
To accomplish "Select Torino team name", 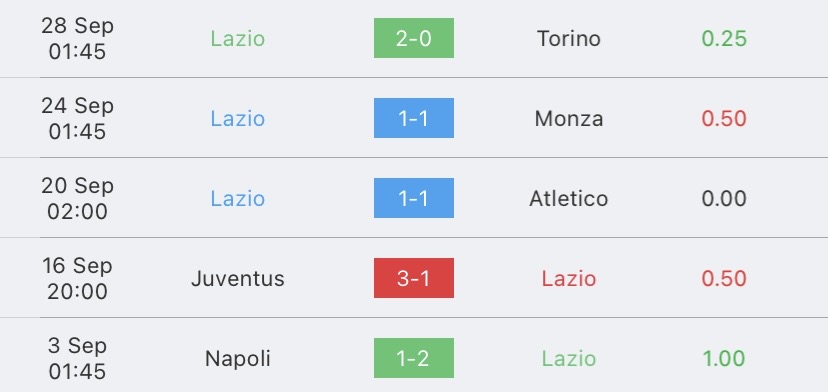I will [x=569, y=39].
